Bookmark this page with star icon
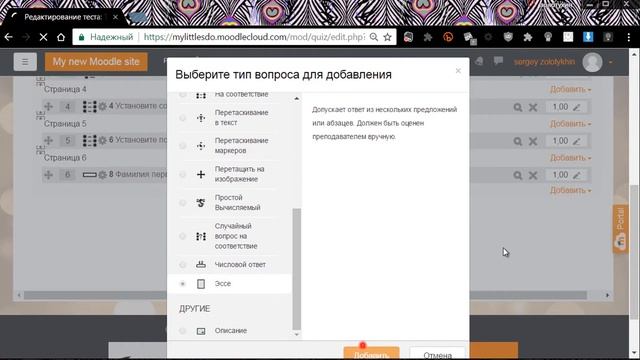 [387, 37]
